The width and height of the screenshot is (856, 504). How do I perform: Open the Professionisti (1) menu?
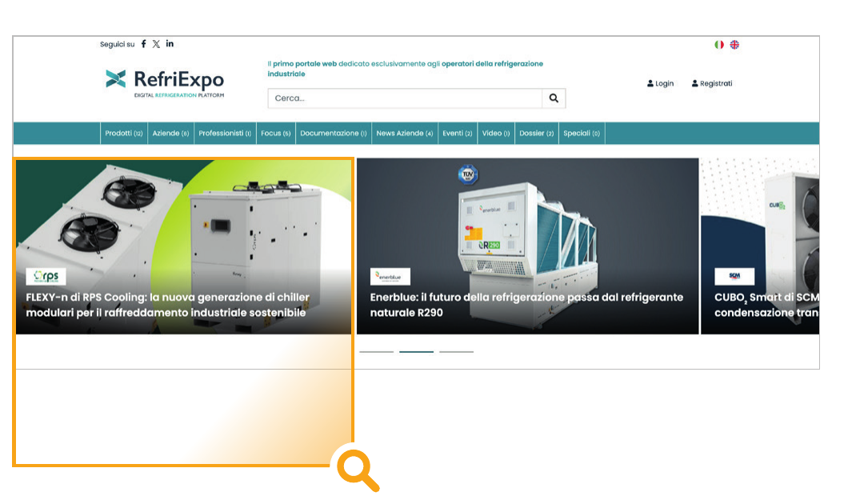tap(225, 134)
